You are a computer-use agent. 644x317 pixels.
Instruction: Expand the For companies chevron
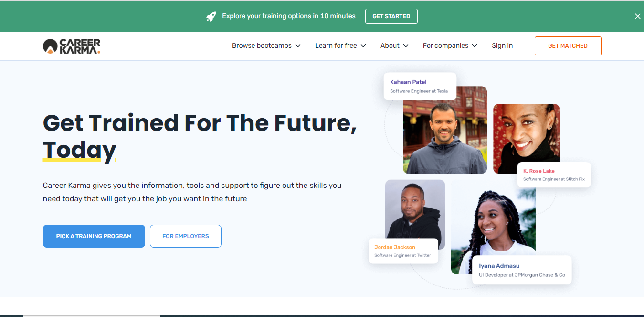[475, 46]
